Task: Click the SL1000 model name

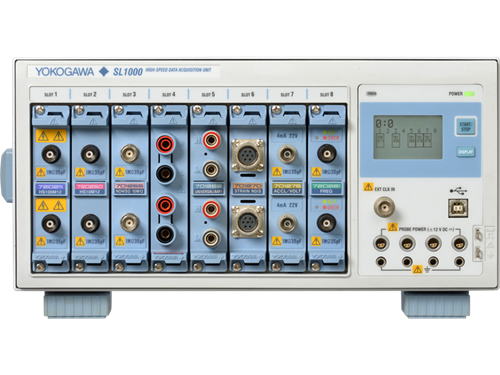Action: pos(128,72)
